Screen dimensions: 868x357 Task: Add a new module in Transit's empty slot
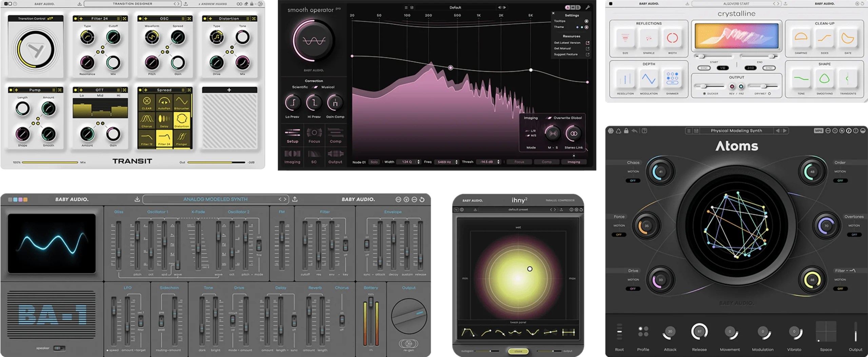(229, 90)
